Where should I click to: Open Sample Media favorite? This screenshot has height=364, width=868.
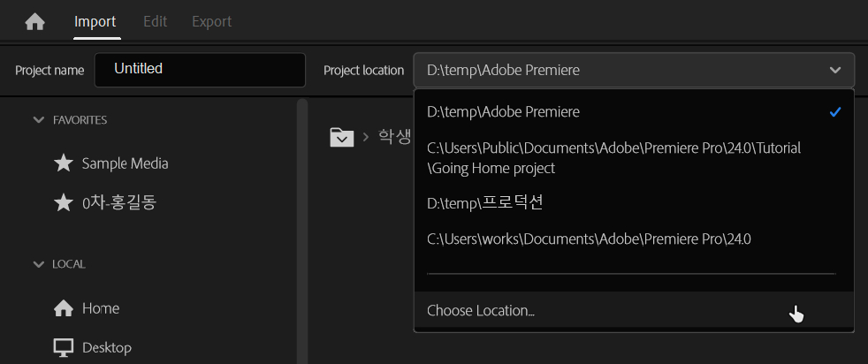(x=126, y=163)
